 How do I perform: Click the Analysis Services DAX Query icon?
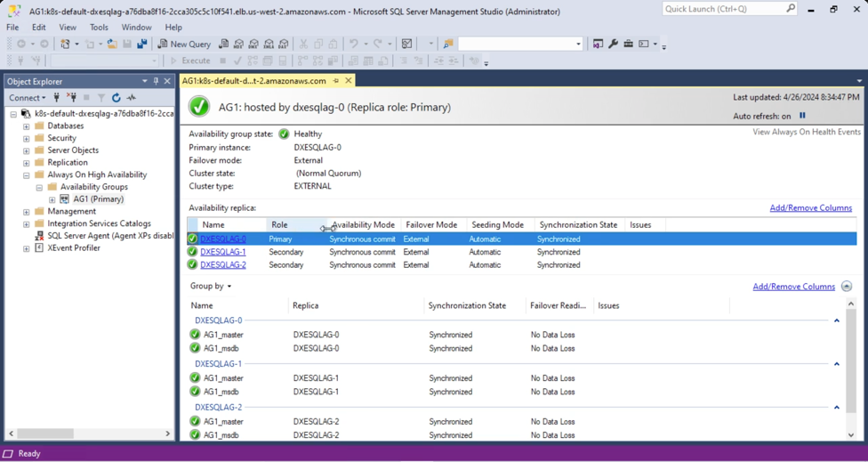point(284,44)
